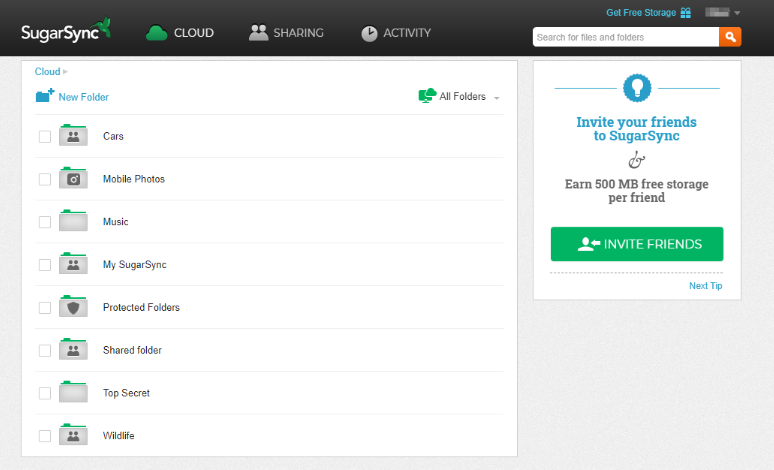Image resolution: width=774 pixels, height=470 pixels.
Task: Click the green cloud icon in navigation
Action: [x=156, y=33]
